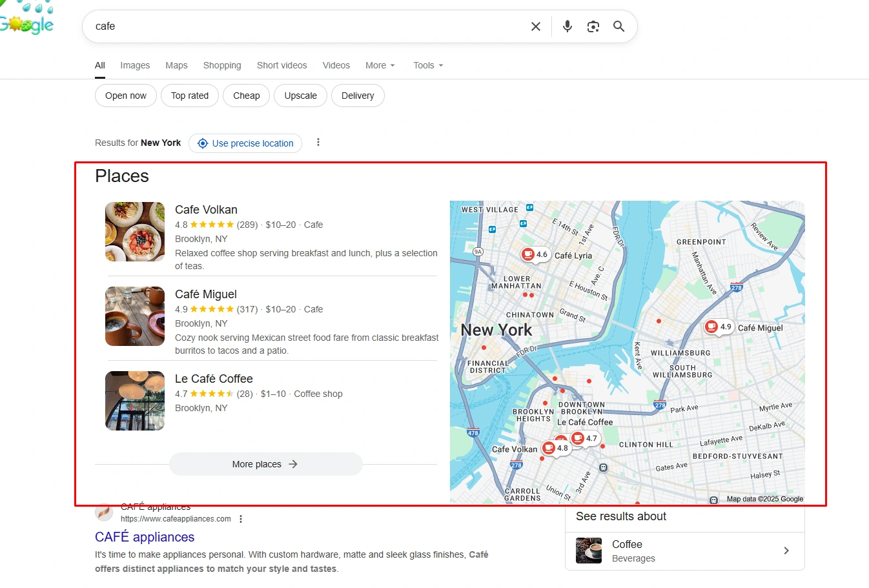Click the WILLIAMSBURG label on map
869x588 pixels.
point(680,353)
